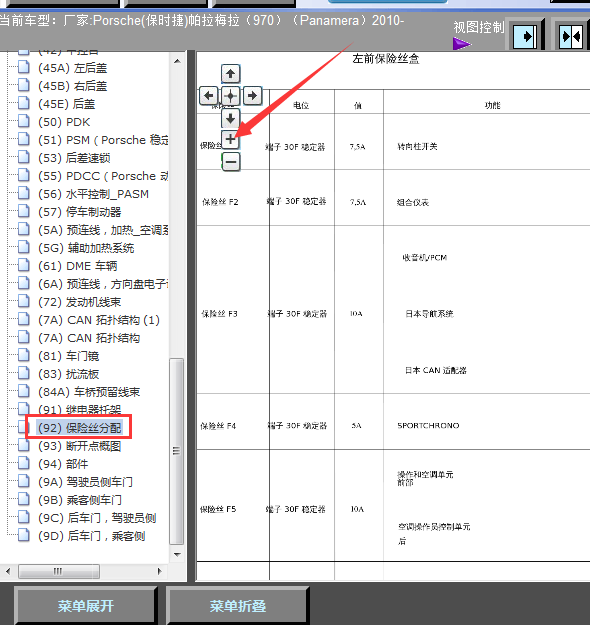590x625 pixels.
Task: Click 日本导航系统 function text
Action: pos(429,314)
